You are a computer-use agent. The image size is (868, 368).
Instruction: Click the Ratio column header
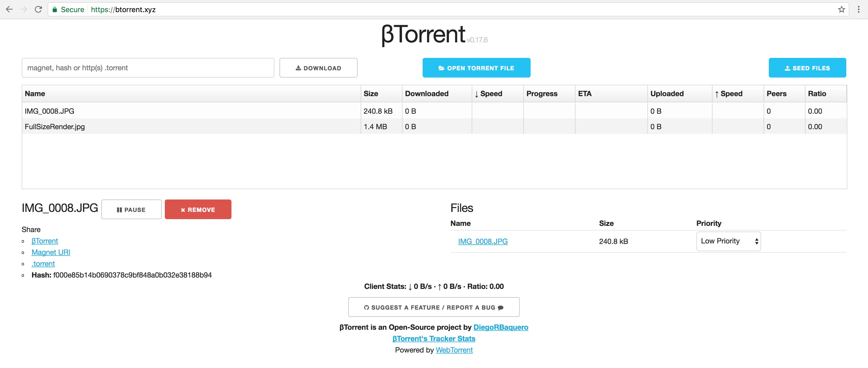[x=826, y=94]
